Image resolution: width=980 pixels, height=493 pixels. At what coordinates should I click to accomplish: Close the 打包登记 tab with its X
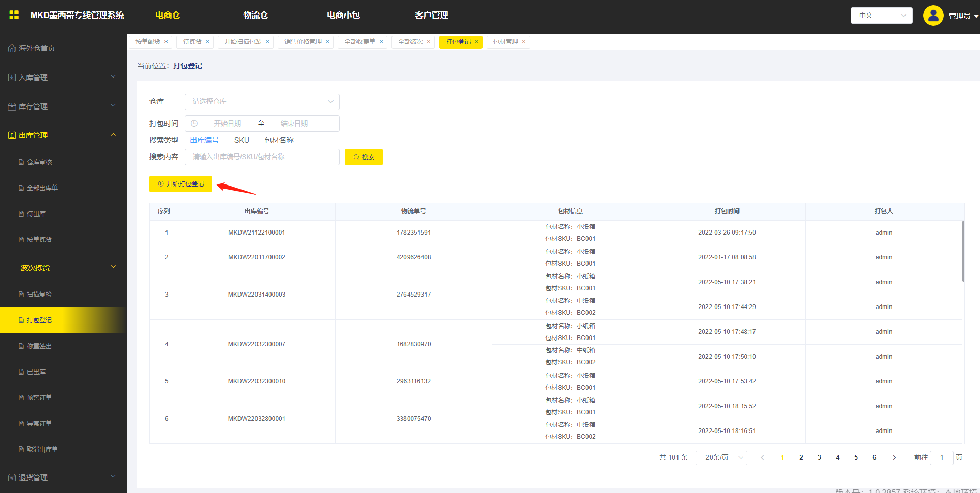pos(476,42)
